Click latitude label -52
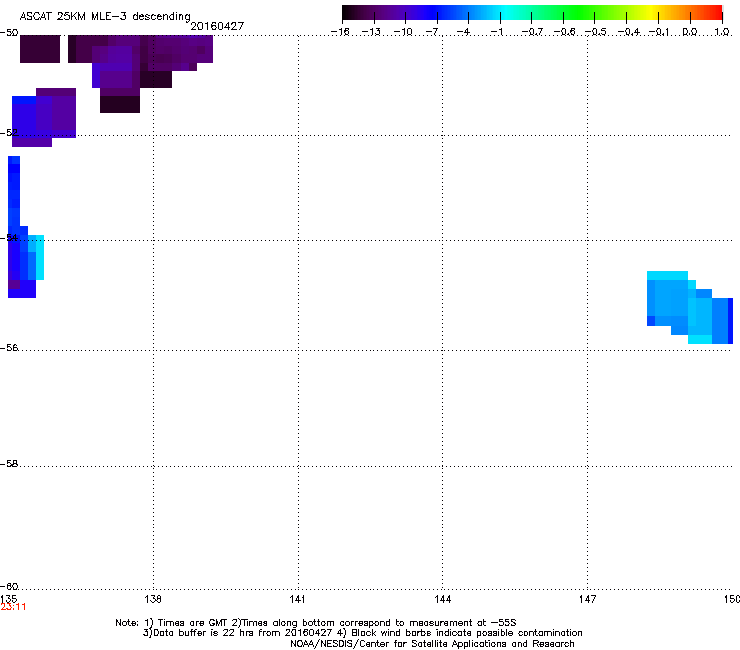The width and height of the screenshot is (740, 650). click(x=9, y=133)
